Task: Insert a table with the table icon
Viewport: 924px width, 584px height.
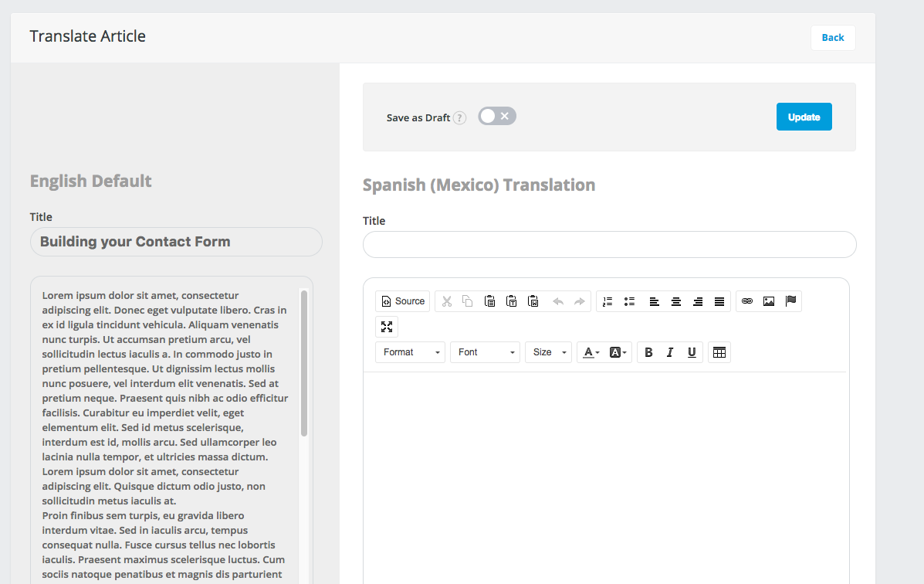Action: tap(719, 352)
